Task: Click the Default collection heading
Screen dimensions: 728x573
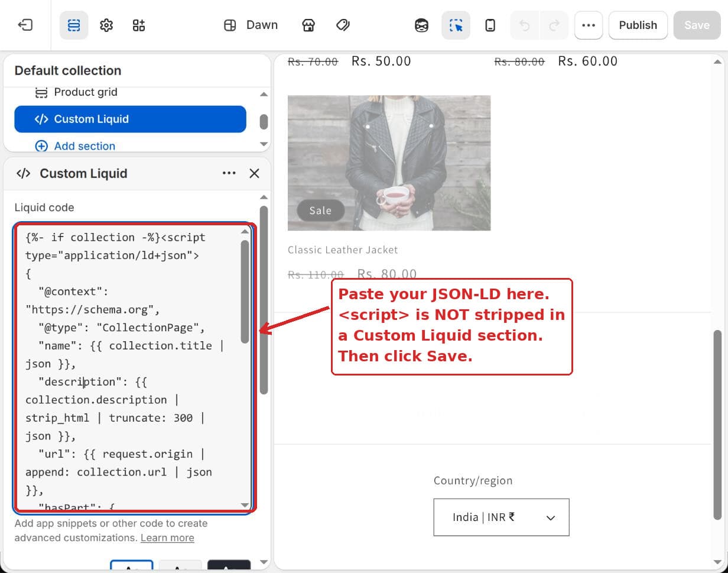Action: click(x=68, y=70)
